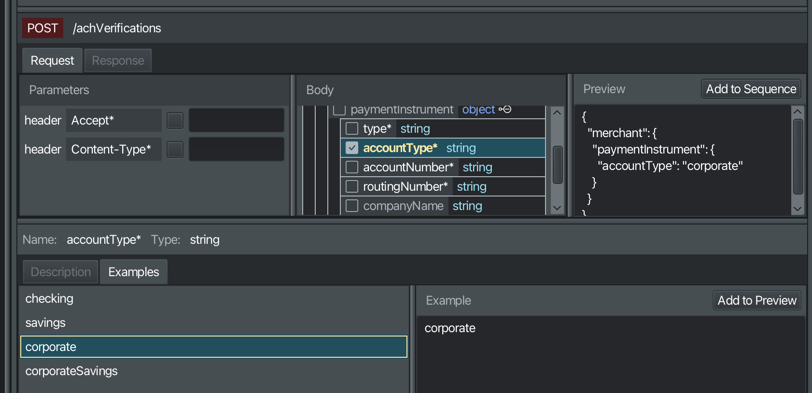Check the companyName checkbox
This screenshot has height=393, width=812.
click(x=352, y=206)
